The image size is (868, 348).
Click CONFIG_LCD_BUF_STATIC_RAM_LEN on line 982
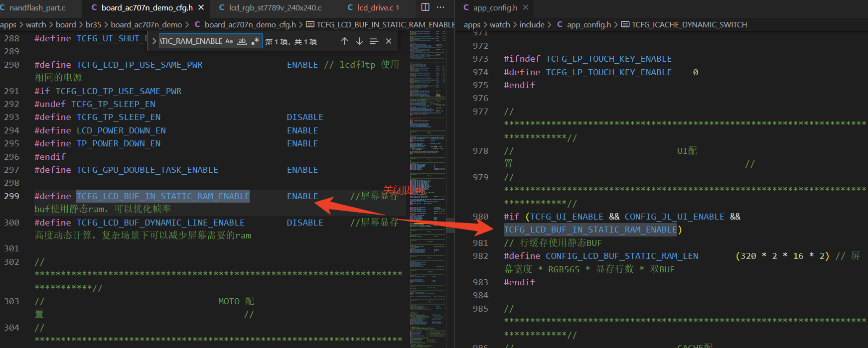pos(622,256)
